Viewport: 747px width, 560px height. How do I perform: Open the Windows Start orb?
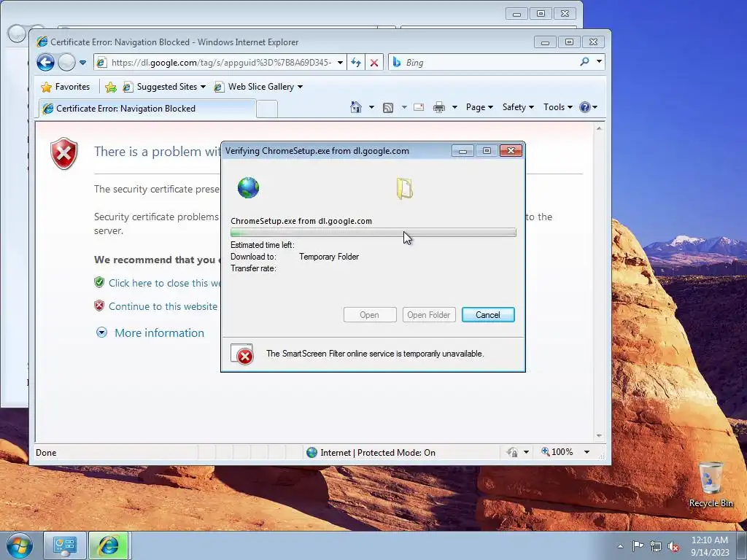(x=20, y=545)
